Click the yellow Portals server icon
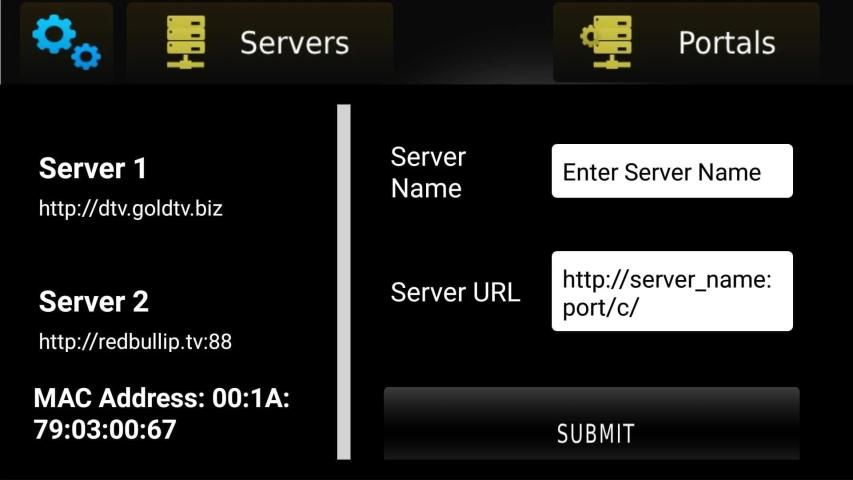 (x=607, y=42)
